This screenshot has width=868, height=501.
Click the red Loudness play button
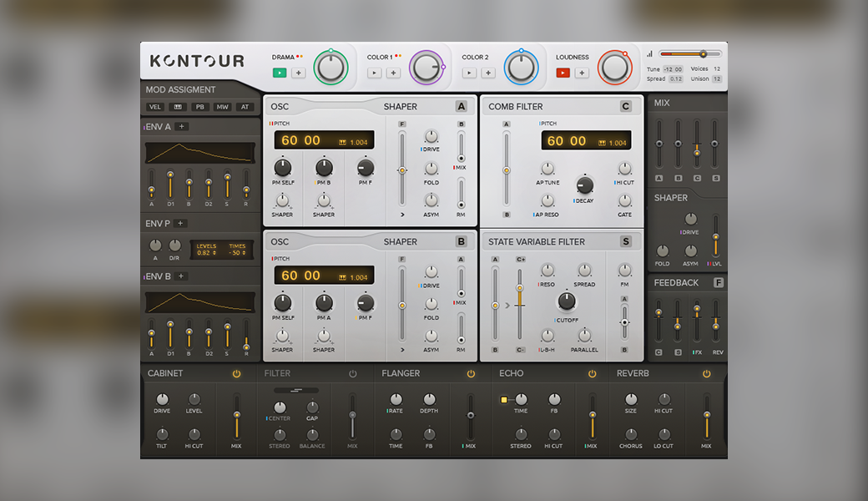click(563, 73)
